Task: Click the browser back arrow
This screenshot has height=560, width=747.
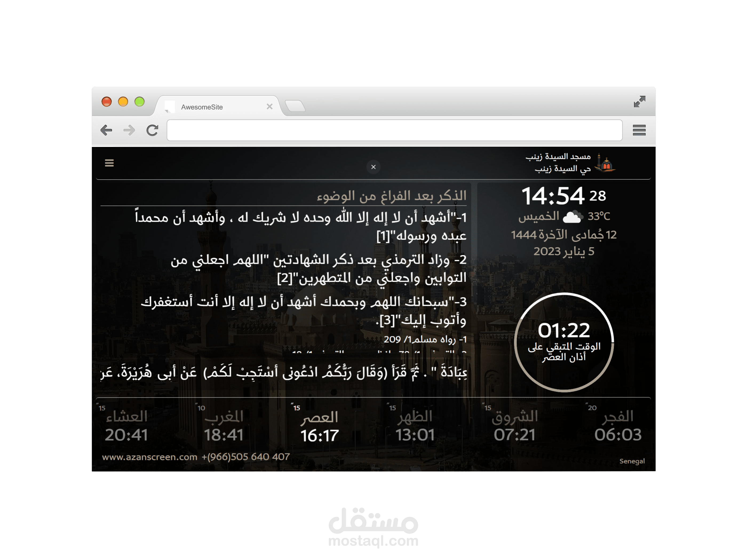Action: click(106, 130)
